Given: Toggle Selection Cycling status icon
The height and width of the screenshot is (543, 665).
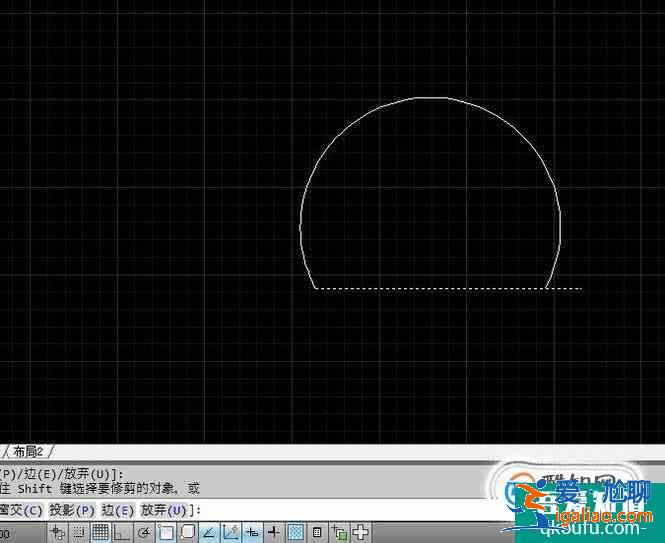Looking at the screenshot, I should (339, 532).
